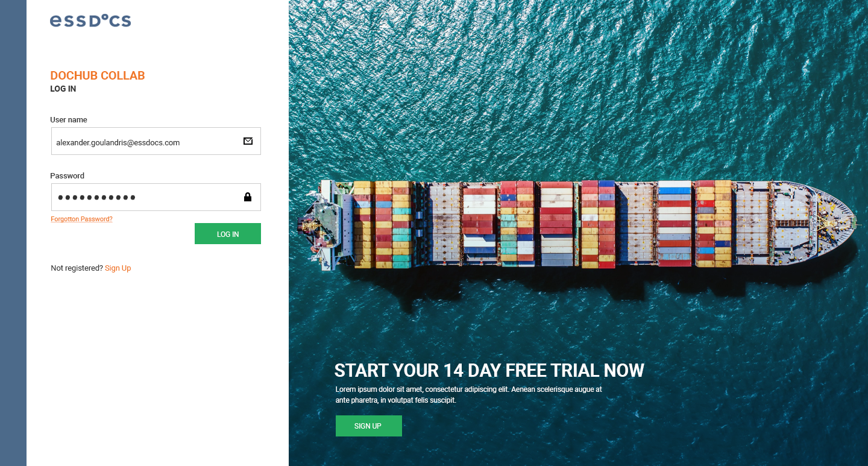
Task: Click the blue-grey sidebar strip
Action: pyautogui.click(x=13, y=233)
